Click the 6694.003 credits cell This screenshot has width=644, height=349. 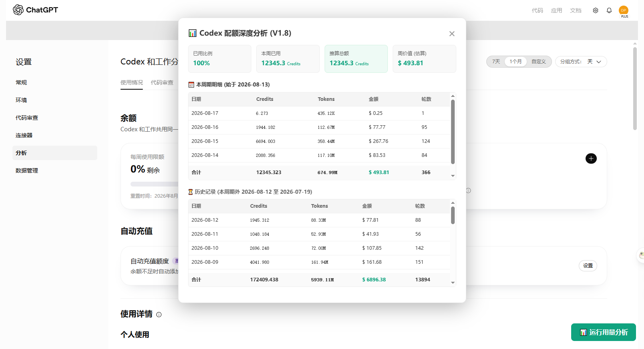point(265,142)
